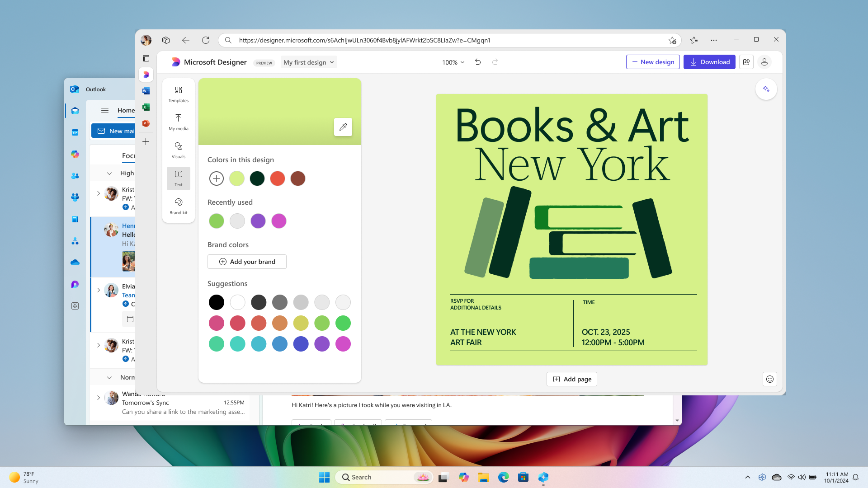
Task: Share the design via share icon
Action: 746,62
